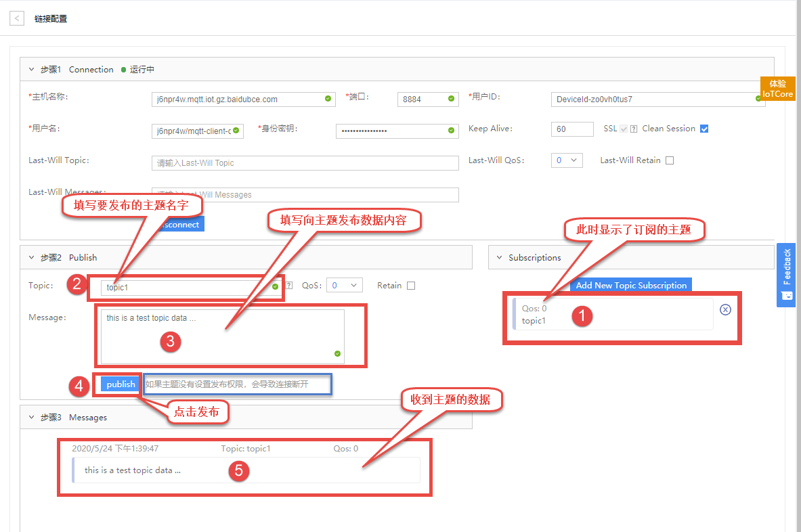Edit the 用户ID field
The height and width of the screenshot is (532, 801).
click(x=657, y=99)
